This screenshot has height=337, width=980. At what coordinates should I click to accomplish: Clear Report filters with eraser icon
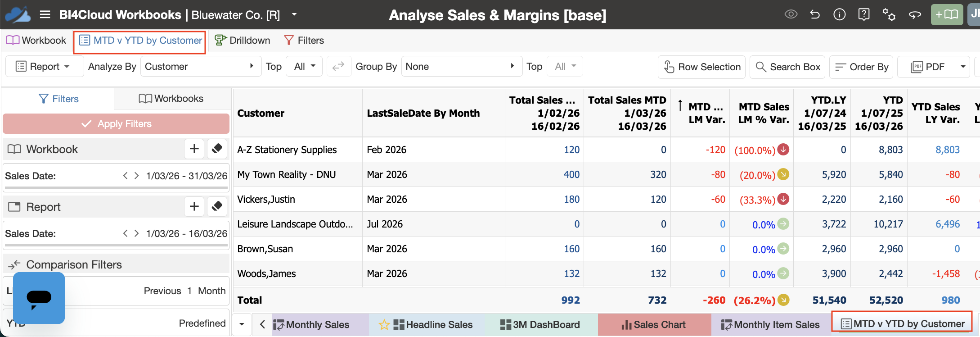click(217, 206)
